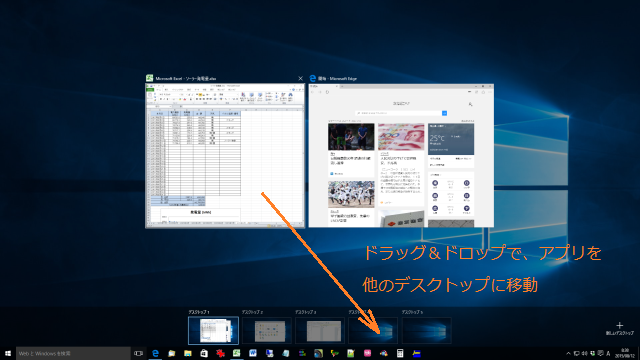
Task: Open Excel from the taskbar
Action: pos(237,353)
